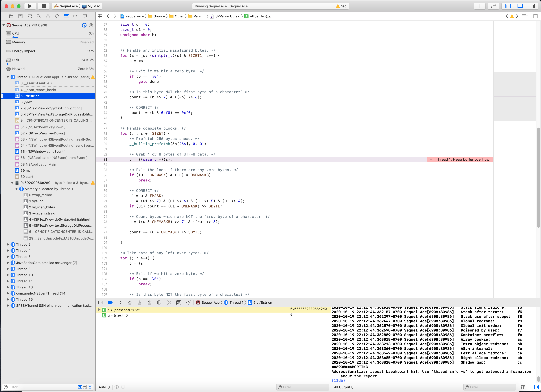The image size is (541, 392).
Task: Toggle the inspectors panel visibility
Action: tap(532, 6)
